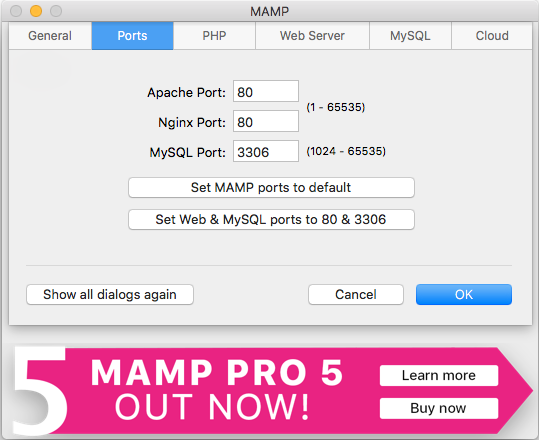The width and height of the screenshot is (539, 440).
Task: Click the MAMP PRO 5 banner headline
Action: pyautogui.click(x=217, y=373)
